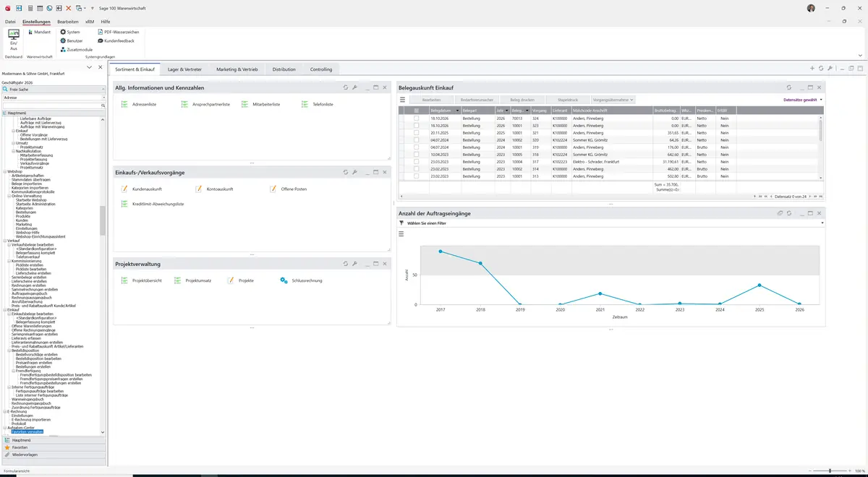Screen dimensions: 868x477
Task: Click filter icon in Anzahl der Auftragseingänge
Action: pyautogui.click(x=401, y=223)
